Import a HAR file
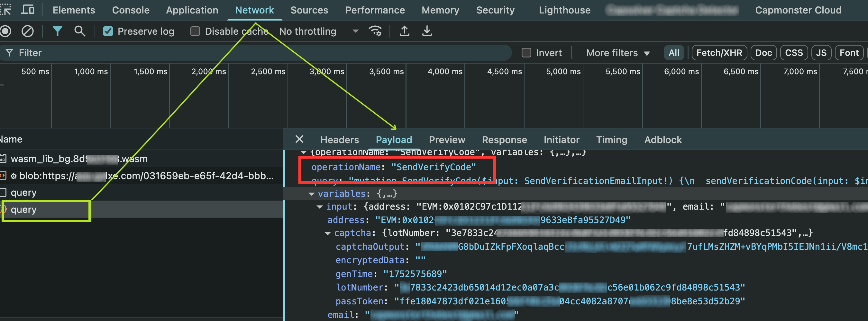This screenshot has width=868, height=321. pyautogui.click(x=404, y=31)
